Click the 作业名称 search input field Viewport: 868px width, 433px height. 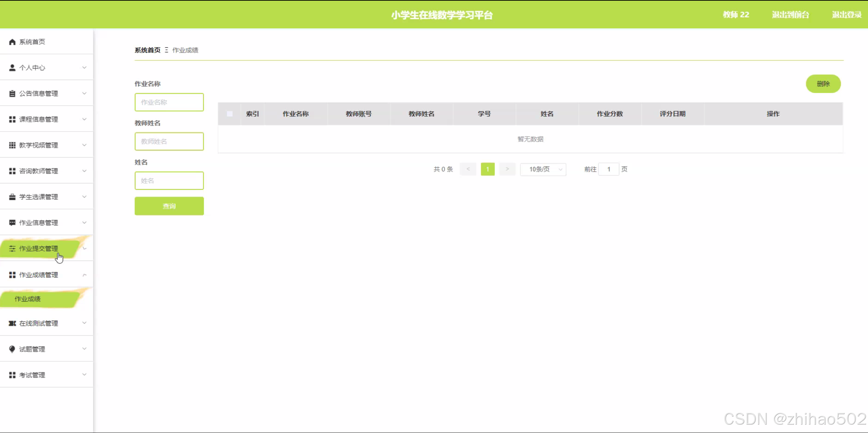(169, 102)
